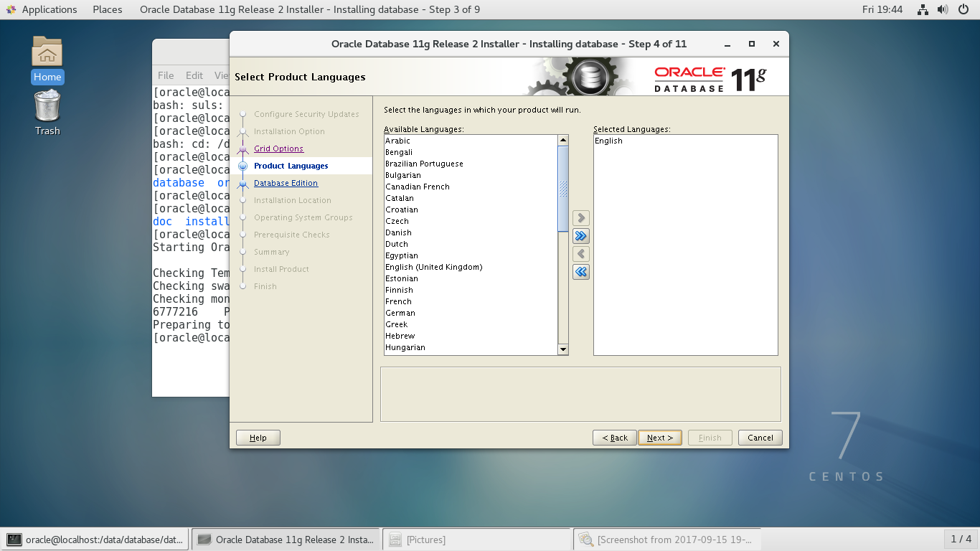Select Croatian in Available Languages
Screen dimensions: 980x551
click(x=471, y=209)
